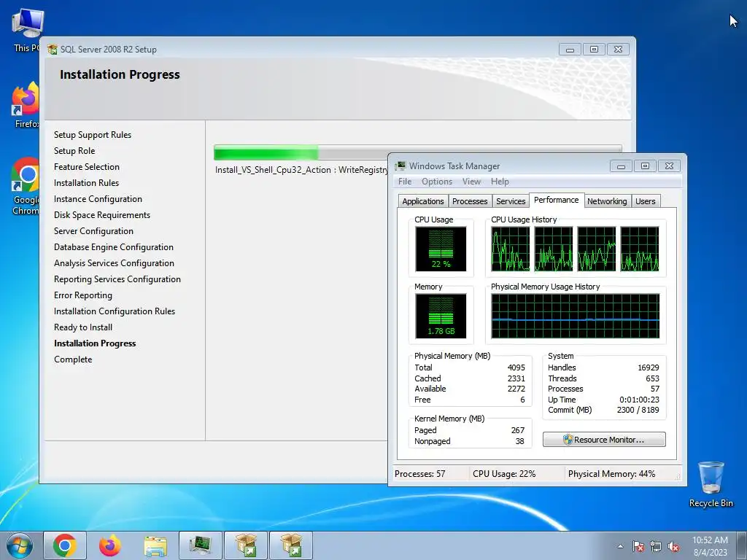The width and height of the screenshot is (747, 560).
Task: Open Task Manager File menu
Action: (x=404, y=182)
